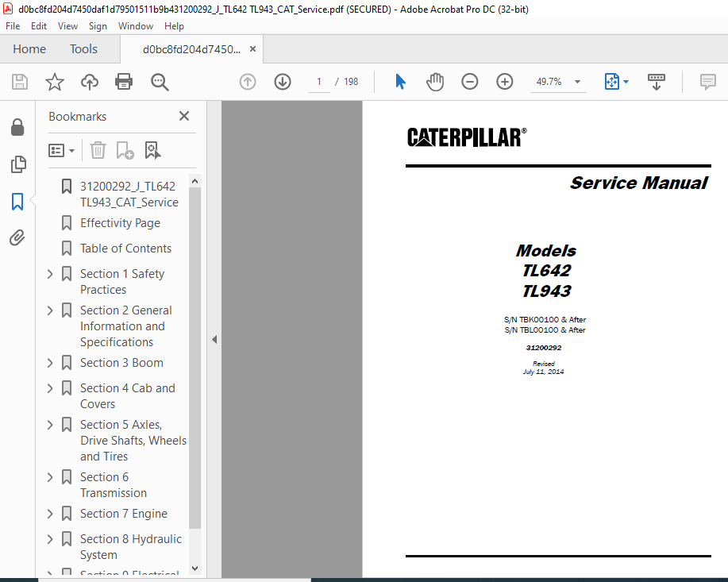Open the Comment tool
The height and width of the screenshot is (582, 728).
[707, 82]
